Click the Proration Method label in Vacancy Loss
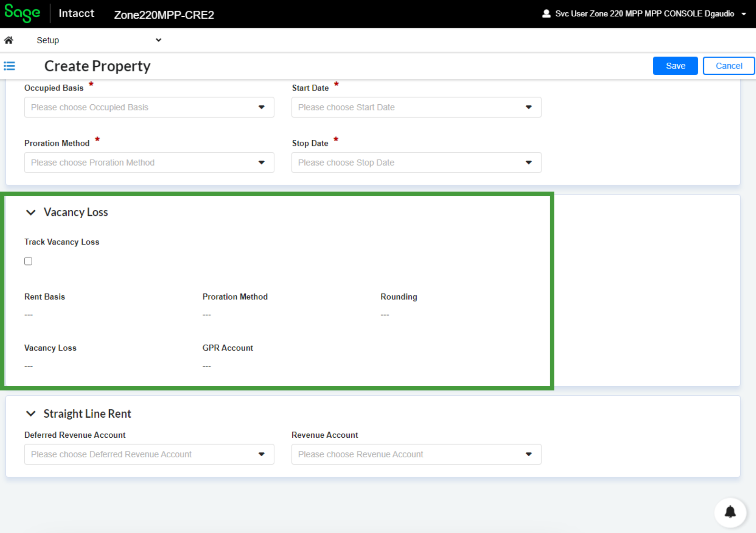This screenshot has height=533, width=756. (235, 297)
